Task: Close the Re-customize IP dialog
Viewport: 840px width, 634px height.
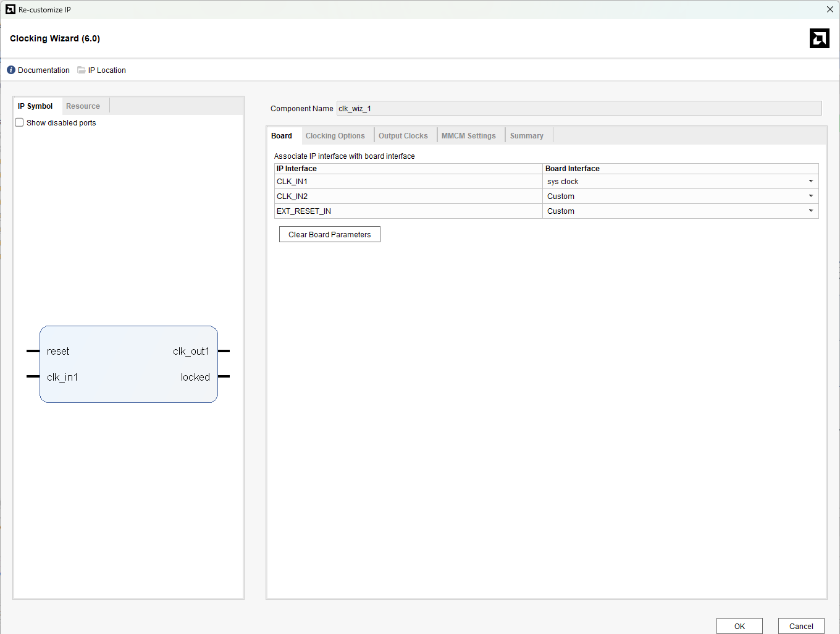Action: [829, 10]
